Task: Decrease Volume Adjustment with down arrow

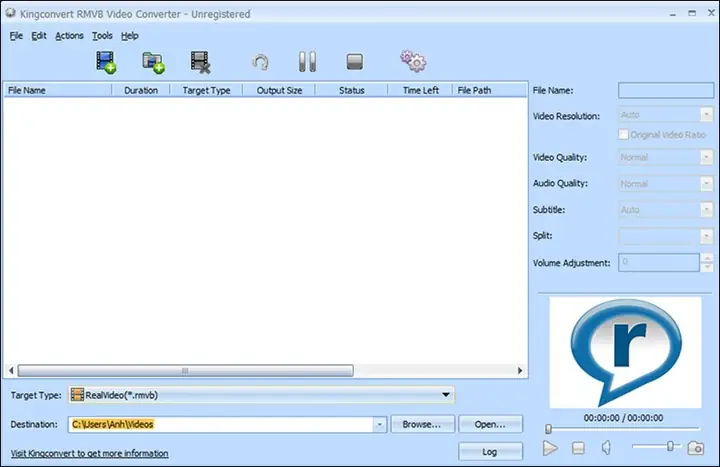Action: [x=707, y=267]
